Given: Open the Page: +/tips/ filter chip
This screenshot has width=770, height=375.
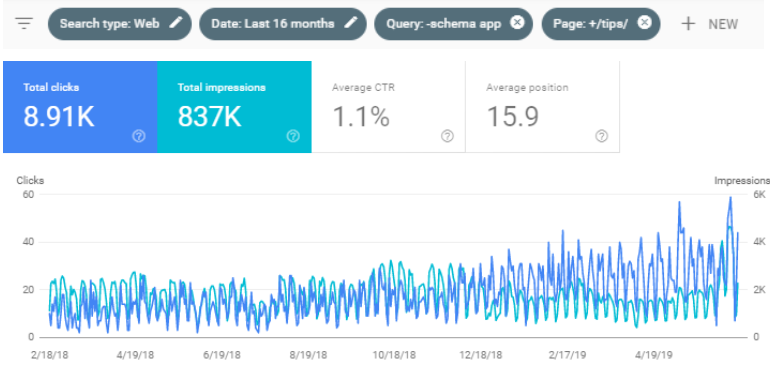Looking at the screenshot, I should [x=601, y=23].
